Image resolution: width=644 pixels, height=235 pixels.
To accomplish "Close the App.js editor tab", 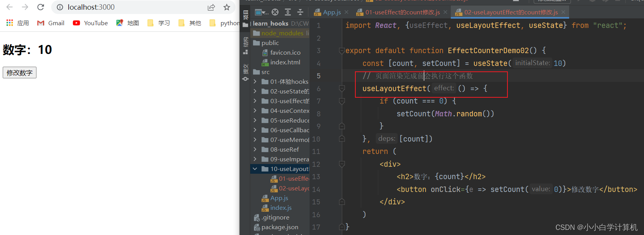I will [346, 12].
